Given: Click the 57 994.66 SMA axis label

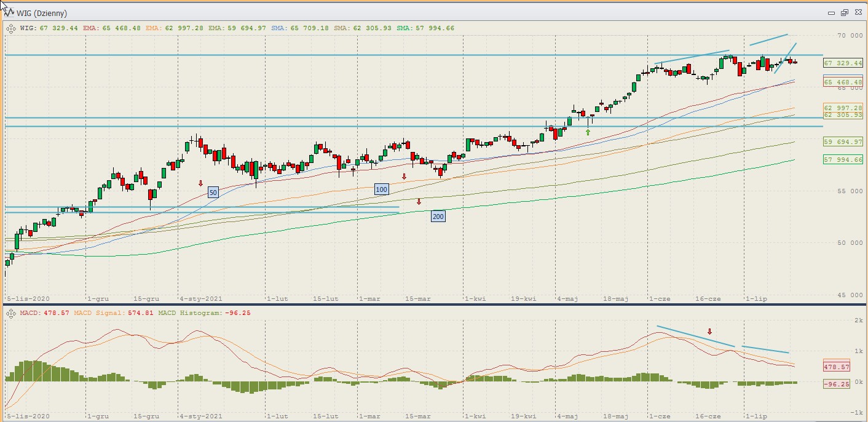Looking at the screenshot, I should tap(843, 160).
